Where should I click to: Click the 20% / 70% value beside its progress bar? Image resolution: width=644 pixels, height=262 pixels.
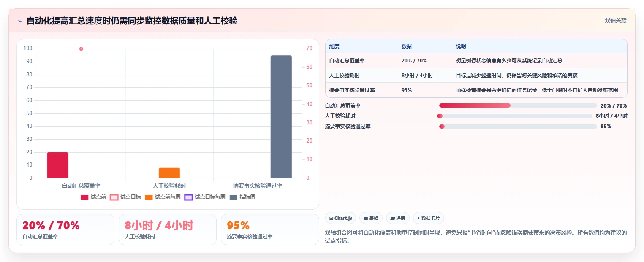(614, 106)
